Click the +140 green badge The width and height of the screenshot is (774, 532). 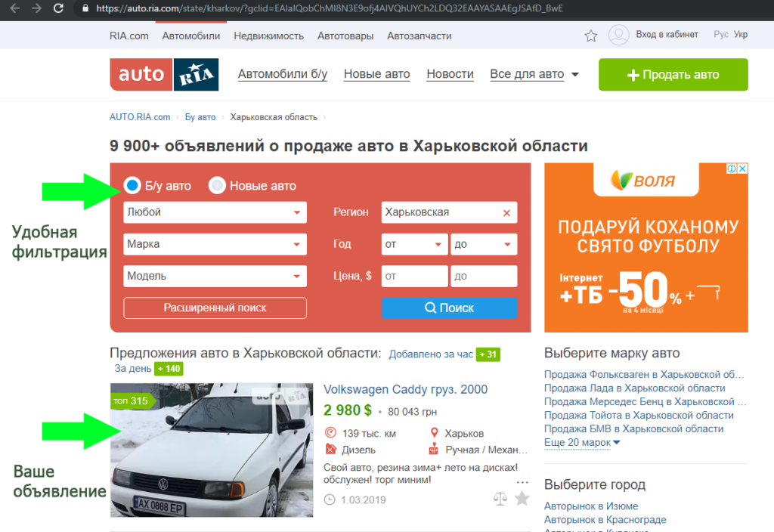click(169, 369)
